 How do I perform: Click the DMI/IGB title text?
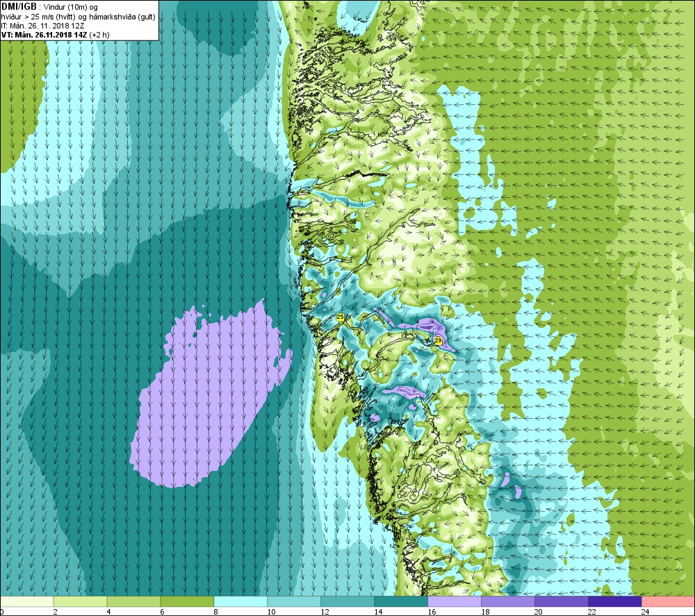pyautogui.click(x=19, y=7)
